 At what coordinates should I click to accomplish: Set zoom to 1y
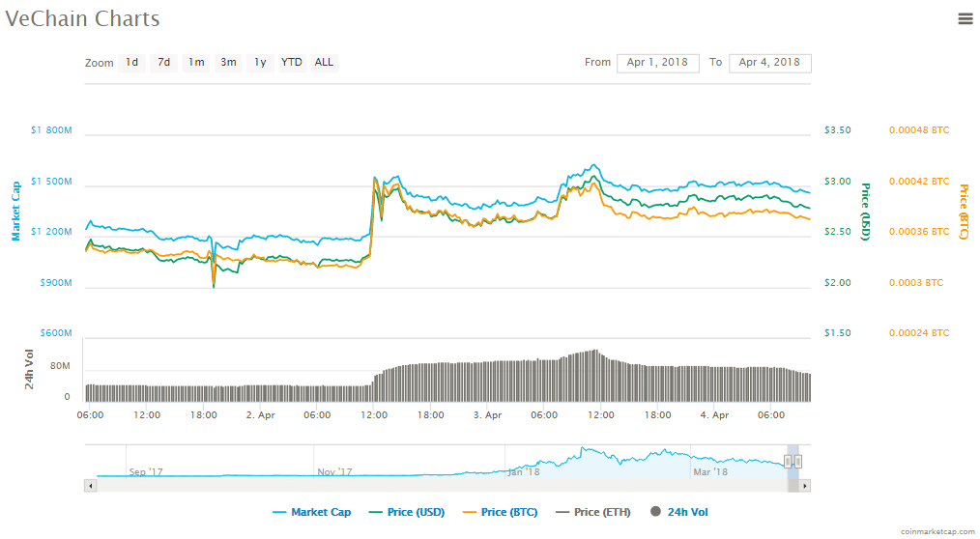(x=260, y=63)
